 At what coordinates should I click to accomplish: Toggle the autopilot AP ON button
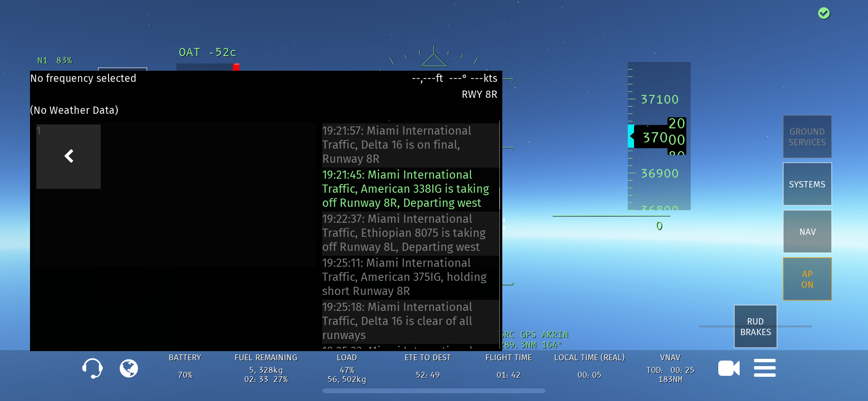coord(807,279)
